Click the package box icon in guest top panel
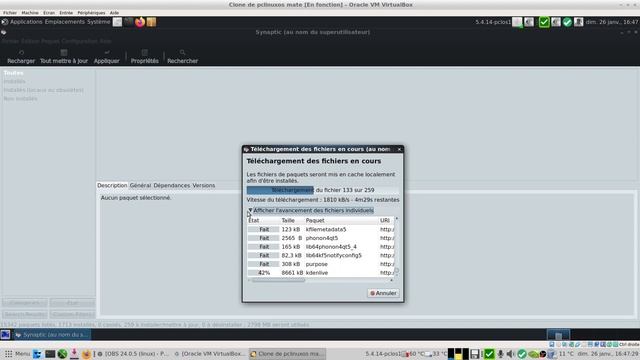The image size is (640, 360). 151,22
